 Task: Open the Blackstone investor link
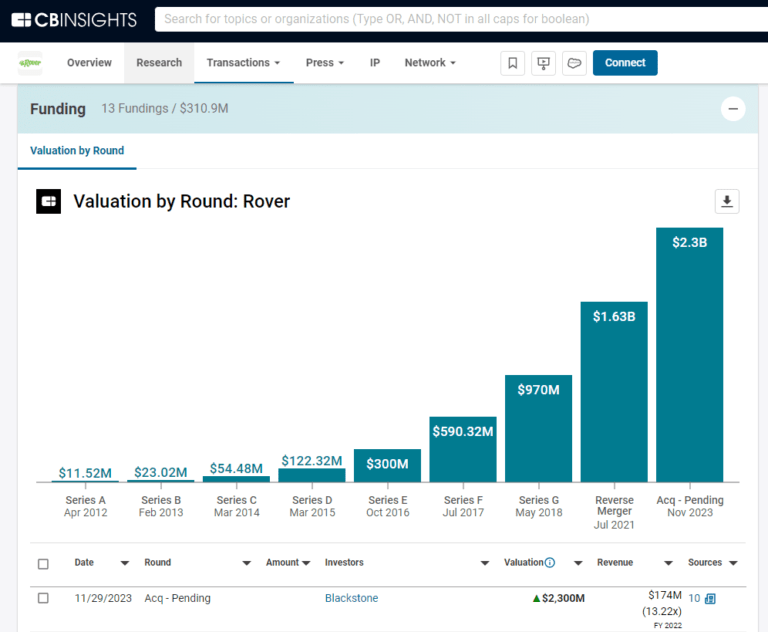pyautogui.click(x=351, y=598)
